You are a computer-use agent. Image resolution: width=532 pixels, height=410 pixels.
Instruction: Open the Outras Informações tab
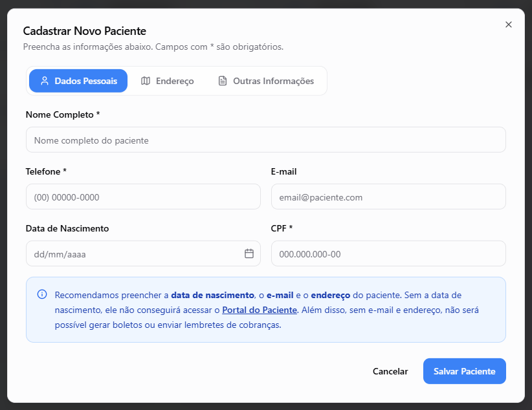tap(265, 81)
